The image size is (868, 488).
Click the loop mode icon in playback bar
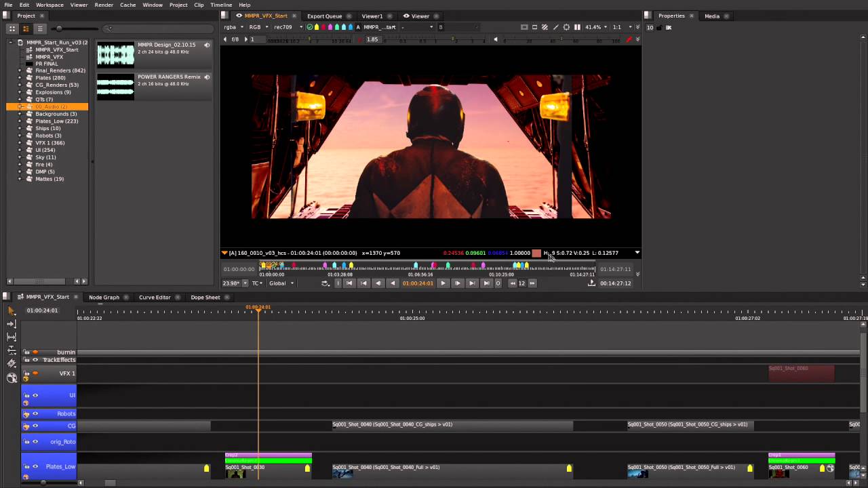[325, 283]
